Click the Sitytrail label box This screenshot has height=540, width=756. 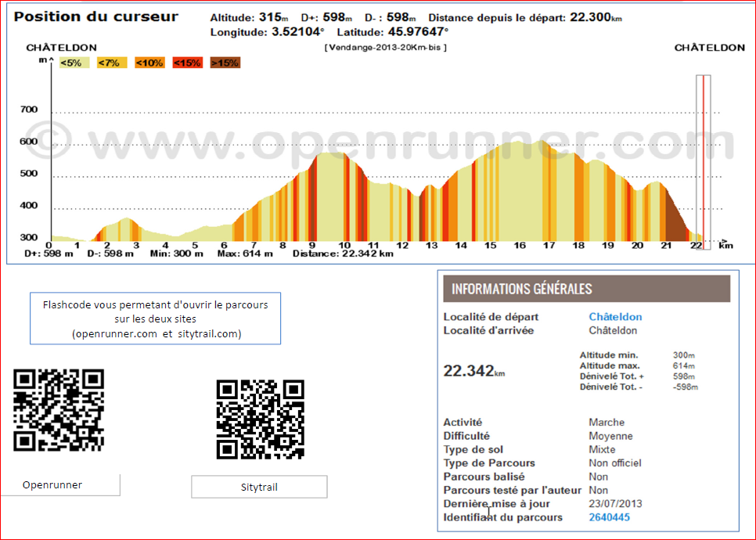(259, 487)
